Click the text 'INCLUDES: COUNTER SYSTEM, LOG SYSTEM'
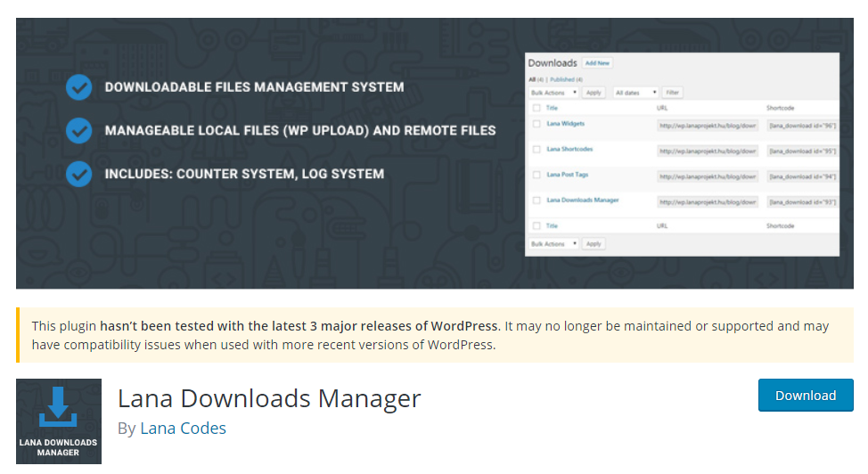This screenshot has height=474, width=868. click(x=244, y=174)
